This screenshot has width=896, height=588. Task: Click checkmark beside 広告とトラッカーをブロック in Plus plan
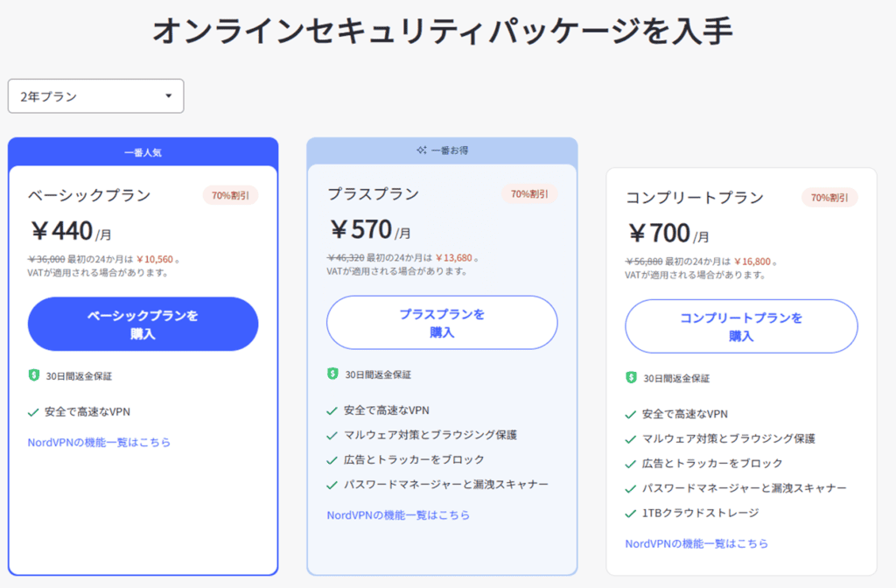pyautogui.click(x=332, y=460)
